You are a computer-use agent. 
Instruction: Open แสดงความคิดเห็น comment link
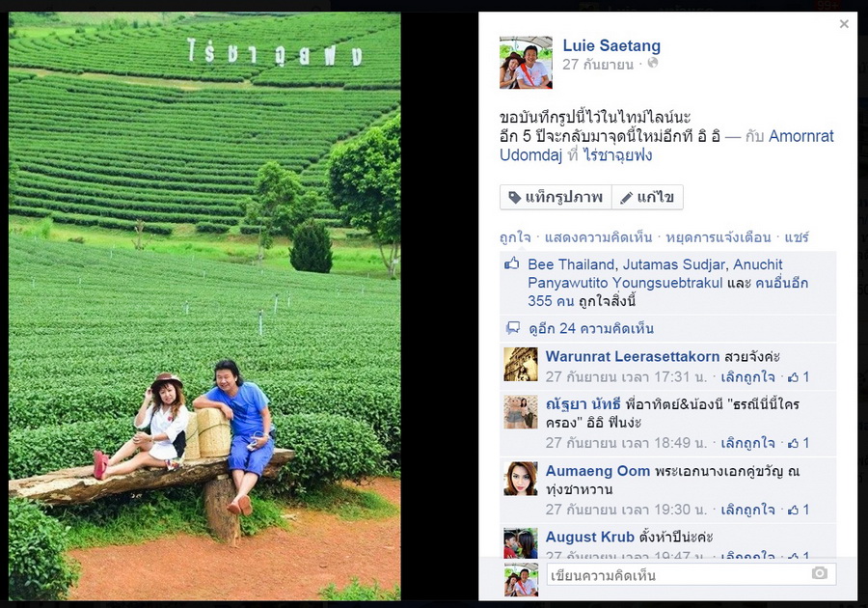click(598, 237)
